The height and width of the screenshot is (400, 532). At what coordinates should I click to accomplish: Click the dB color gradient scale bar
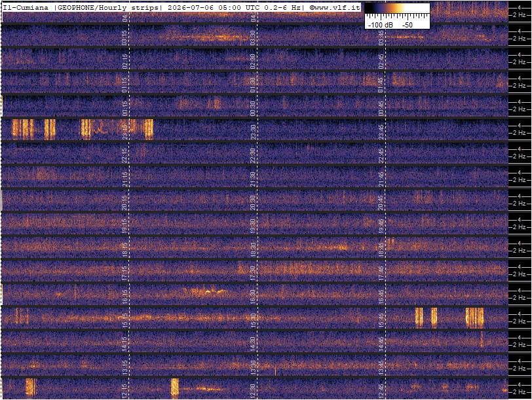[397, 9]
